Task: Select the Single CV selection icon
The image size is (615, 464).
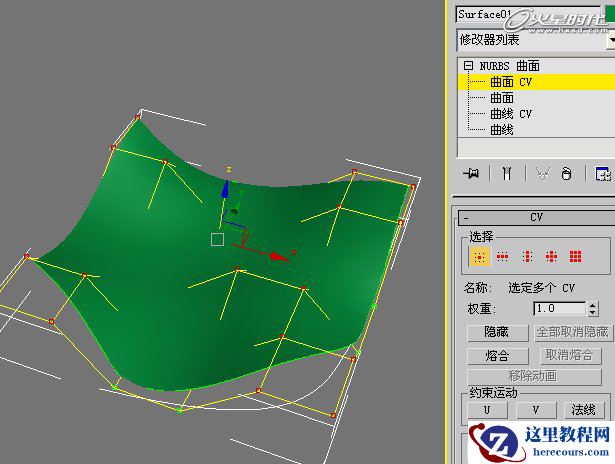Action: click(480, 257)
